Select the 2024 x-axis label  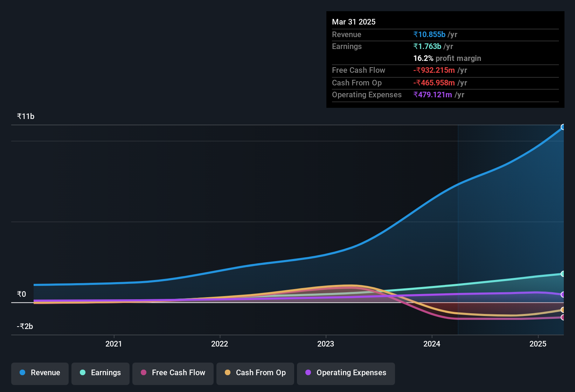(x=432, y=344)
